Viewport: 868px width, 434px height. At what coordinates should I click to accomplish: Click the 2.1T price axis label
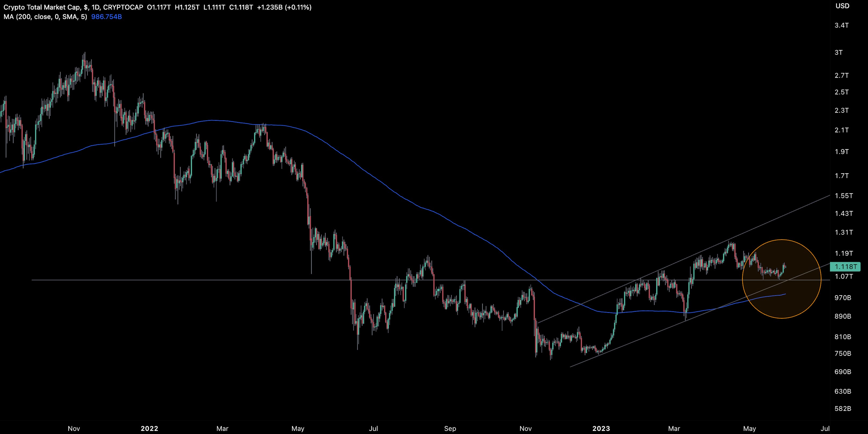[841, 130]
